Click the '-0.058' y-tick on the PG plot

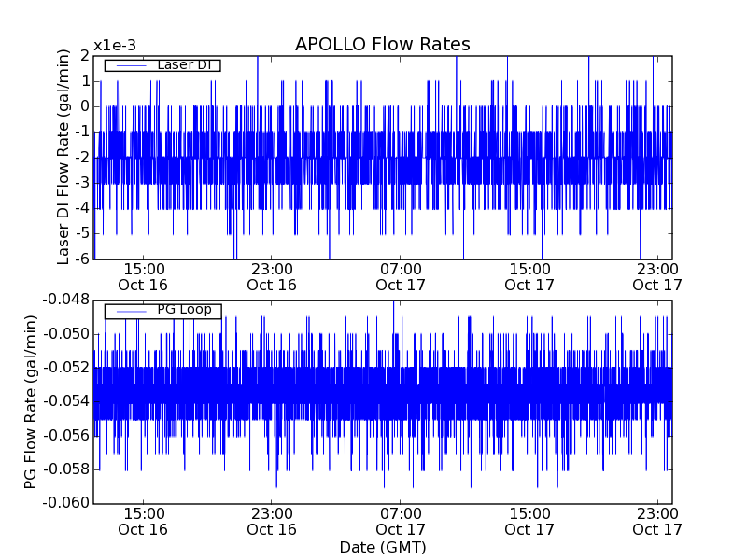point(66,469)
